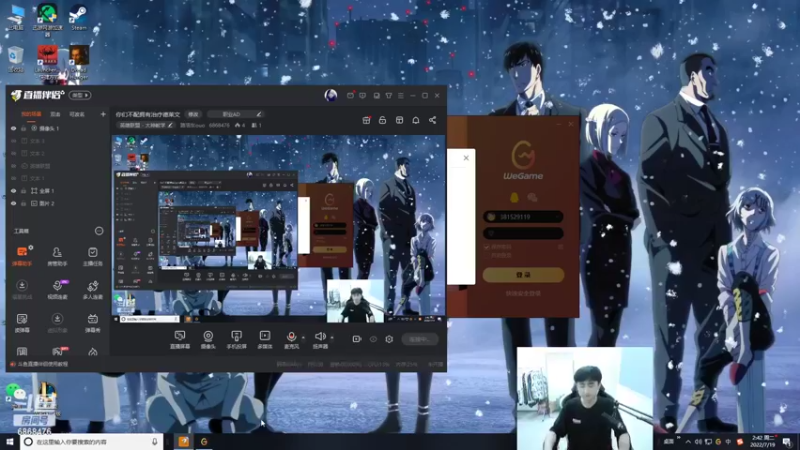Click the share icon above the preview
The image size is (800, 450).
[432, 120]
